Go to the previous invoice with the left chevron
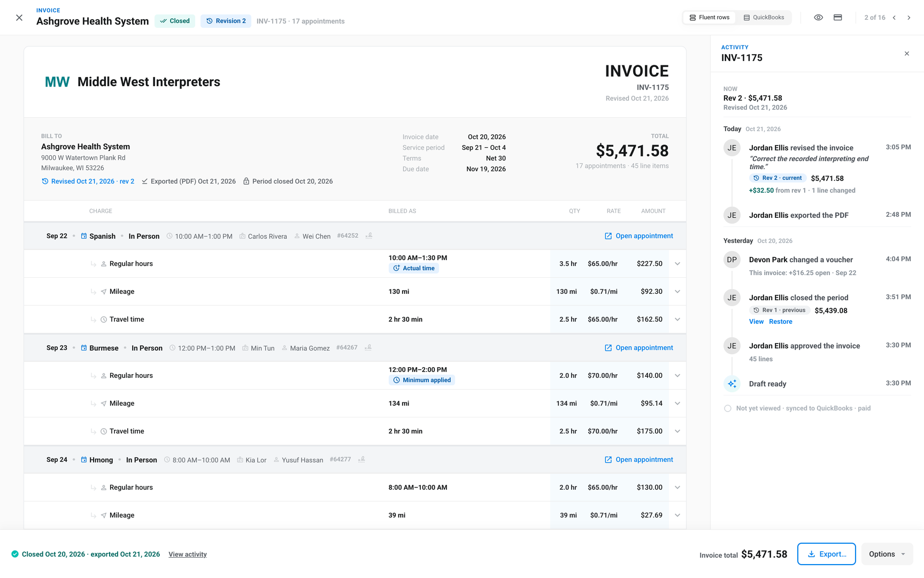This screenshot has height=578, width=924. point(894,18)
